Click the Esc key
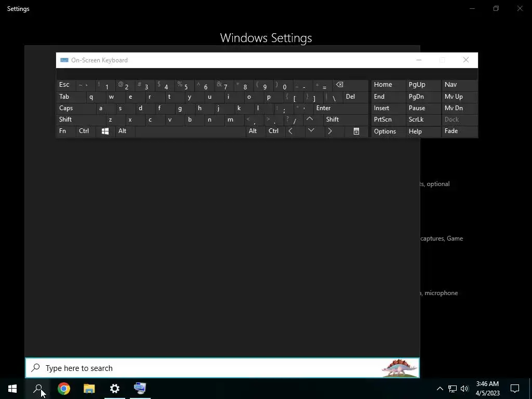 (66, 85)
